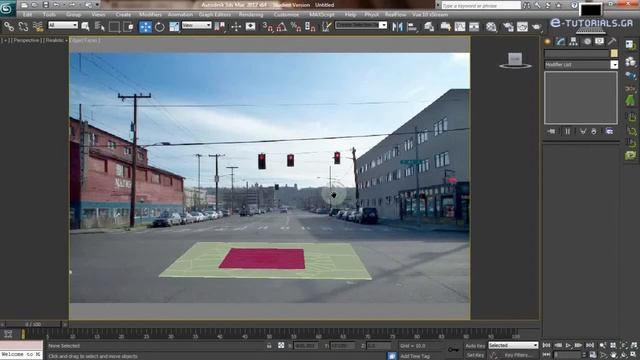Open the Rendering menu

[251, 15]
